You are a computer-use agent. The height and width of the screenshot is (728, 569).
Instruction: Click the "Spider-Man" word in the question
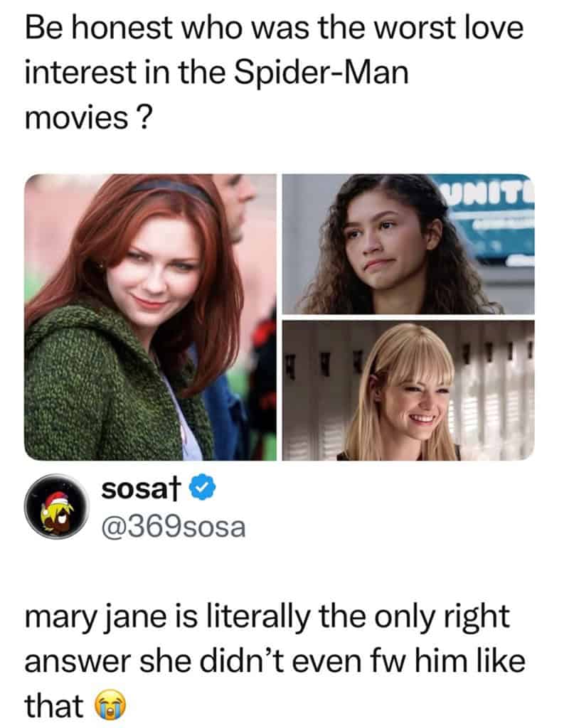[x=321, y=73]
